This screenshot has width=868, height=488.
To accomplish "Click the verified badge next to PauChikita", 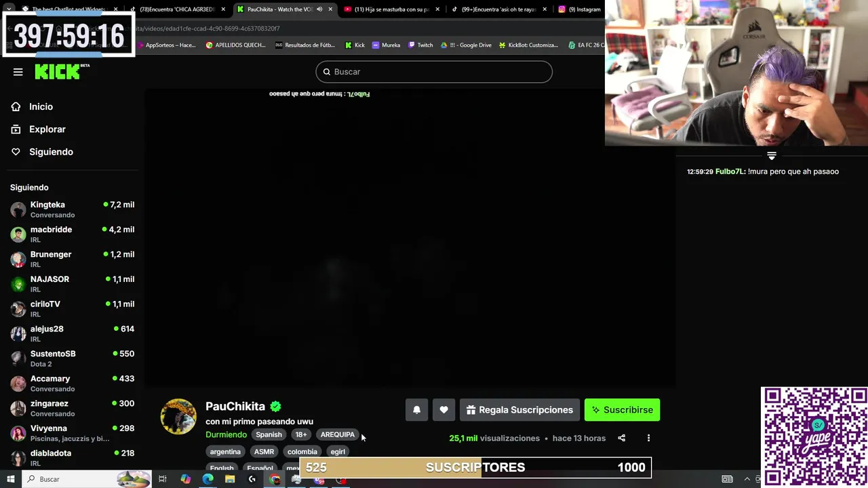I will 275,407.
